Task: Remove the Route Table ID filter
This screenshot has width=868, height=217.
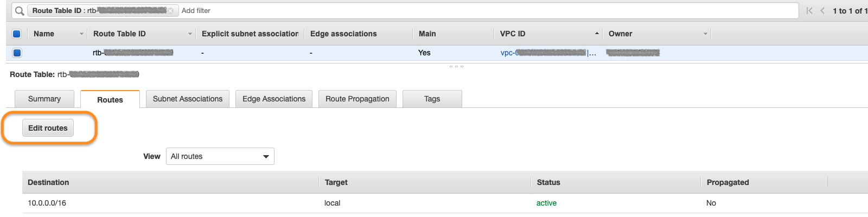Action: [170, 11]
